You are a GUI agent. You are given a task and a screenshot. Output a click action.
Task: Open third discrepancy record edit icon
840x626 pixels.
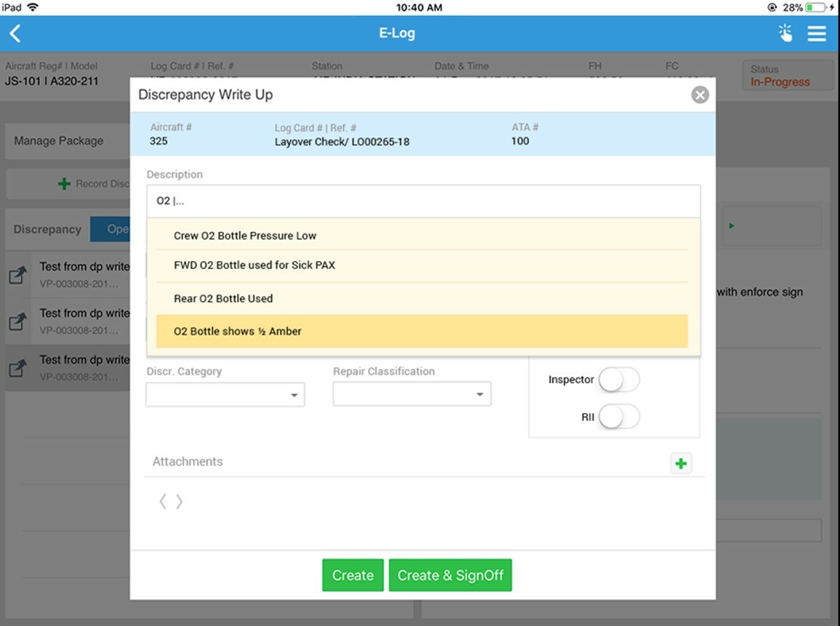point(17,368)
